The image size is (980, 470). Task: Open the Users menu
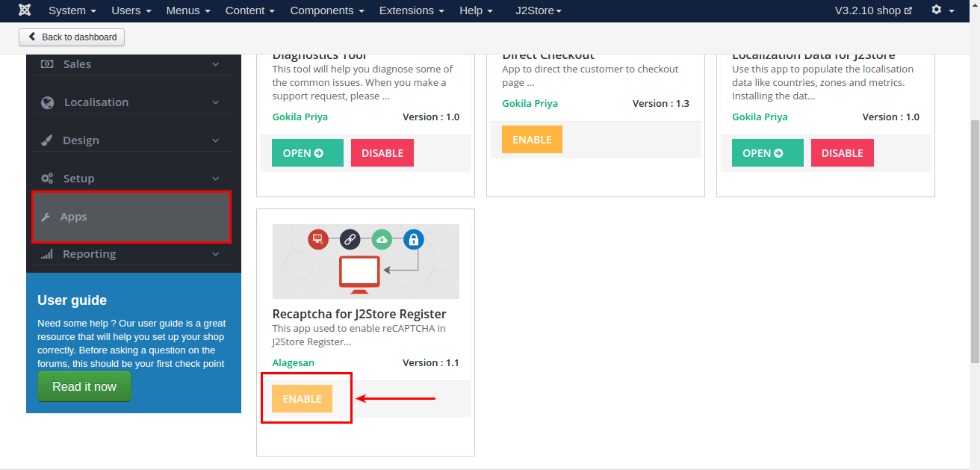coord(131,10)
